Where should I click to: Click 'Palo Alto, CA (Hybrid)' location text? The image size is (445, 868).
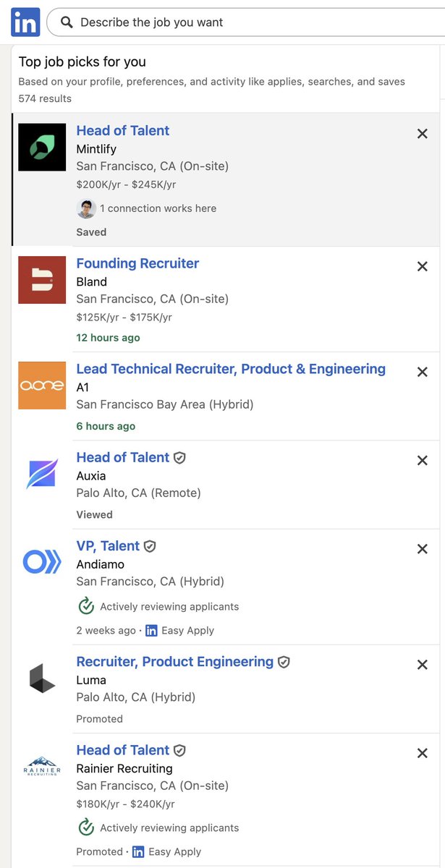pyautogui.click(x=137, y=697)
